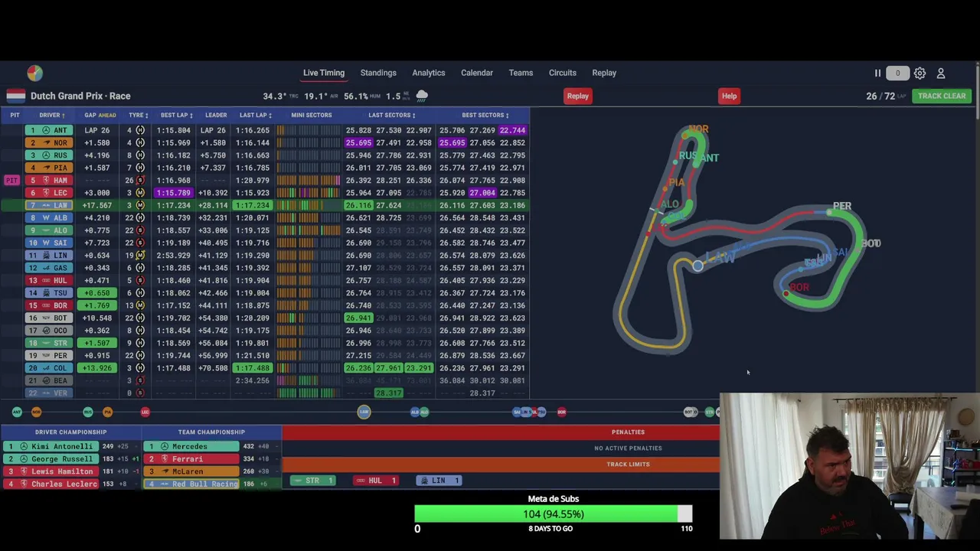This screenshot has width=980, height=551.
Task: Sort by the Best Lap column header
Action: pyautogui.click(x=176, y=116)
